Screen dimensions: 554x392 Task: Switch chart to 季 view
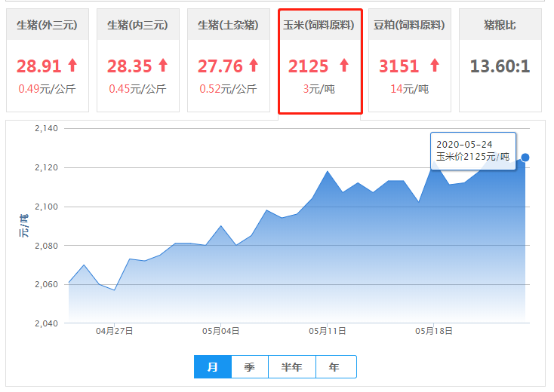pyautogui.click(x=249, y=367)
